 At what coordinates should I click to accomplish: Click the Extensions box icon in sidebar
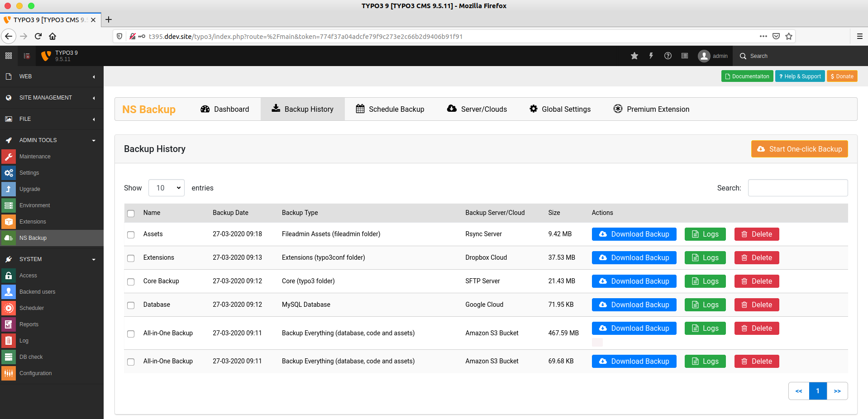coord(9,222)
